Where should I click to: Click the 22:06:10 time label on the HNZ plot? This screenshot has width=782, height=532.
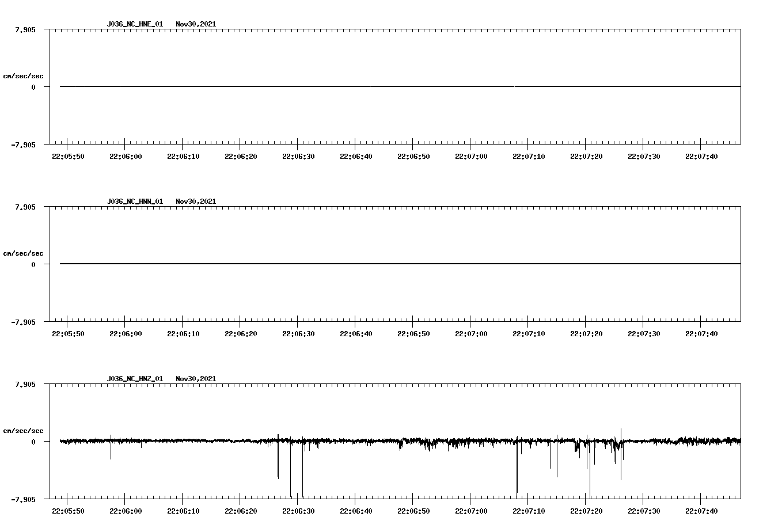click(183, 511)
